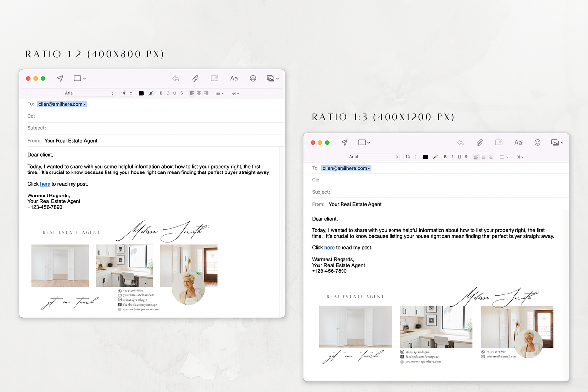Toggle italic in the 1:3 window
Image resolution: width=588 pixels, height=392 pixels.
click(x=452, y=157)
